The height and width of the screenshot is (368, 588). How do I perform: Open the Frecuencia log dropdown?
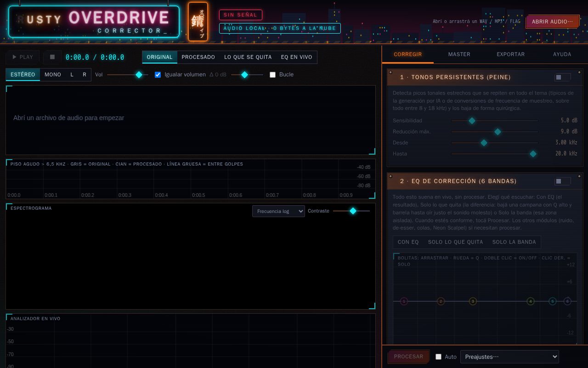click(278, 211)
